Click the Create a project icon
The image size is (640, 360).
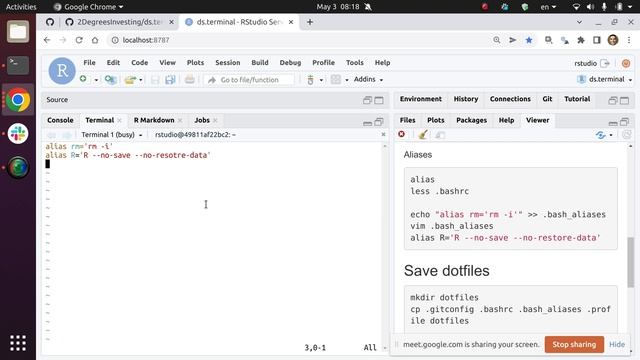[110, 80]
